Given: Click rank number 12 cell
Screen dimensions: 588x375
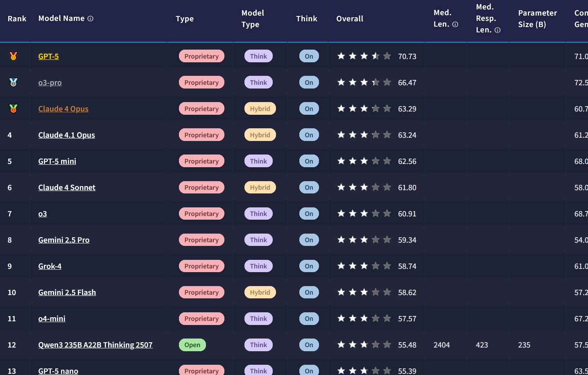Looking at the screenshot, I should [12, 345].
